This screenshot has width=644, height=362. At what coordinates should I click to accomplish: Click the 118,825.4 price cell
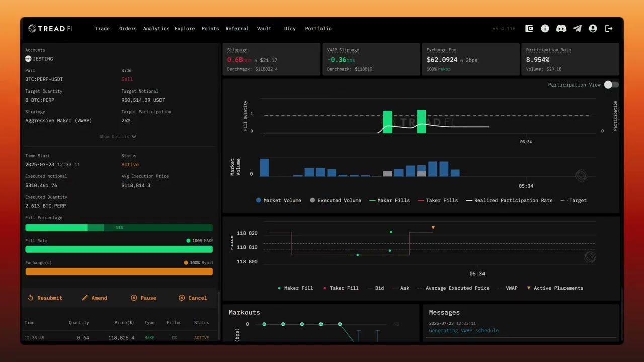click(x=121, y=338)
